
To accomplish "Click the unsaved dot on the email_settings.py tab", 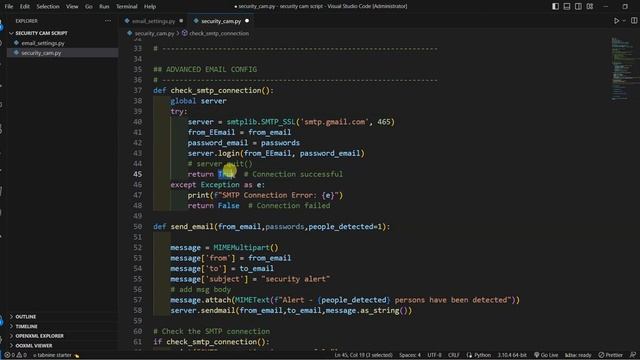I will coord(181,21).
